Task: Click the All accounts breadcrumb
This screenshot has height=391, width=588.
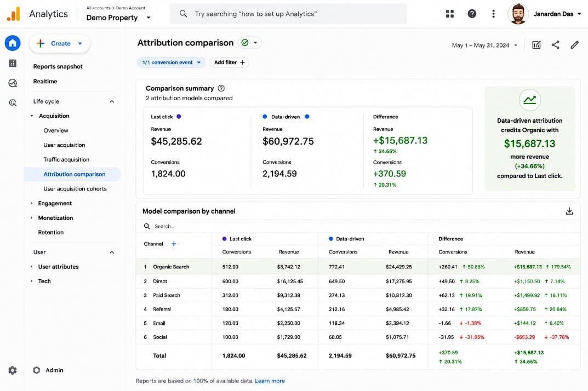Action: [x=98, y=8]
